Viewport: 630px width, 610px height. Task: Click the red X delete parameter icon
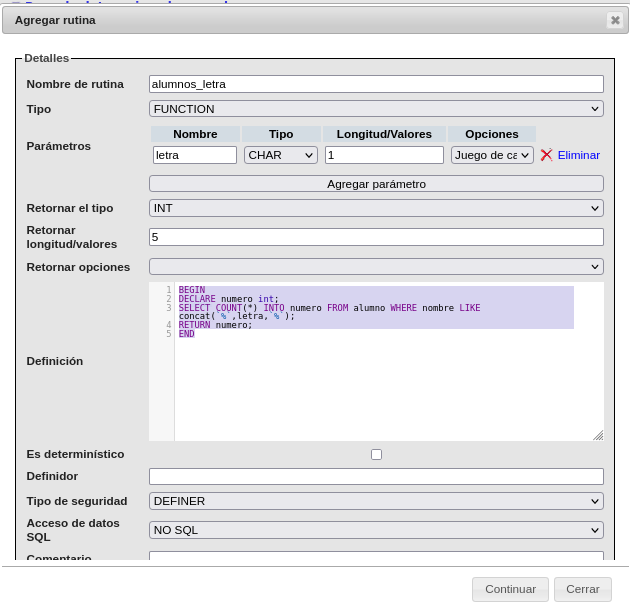tap(546, 155)
